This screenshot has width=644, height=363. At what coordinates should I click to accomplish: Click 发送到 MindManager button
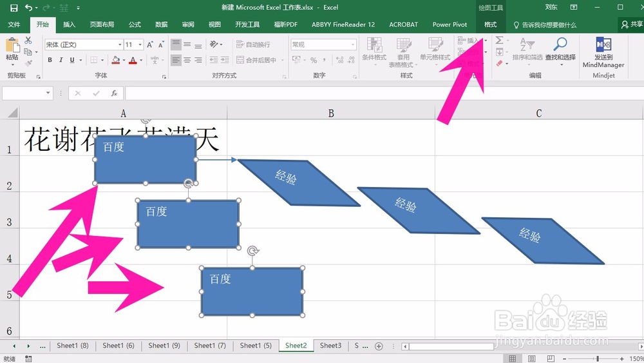(603, 52)
